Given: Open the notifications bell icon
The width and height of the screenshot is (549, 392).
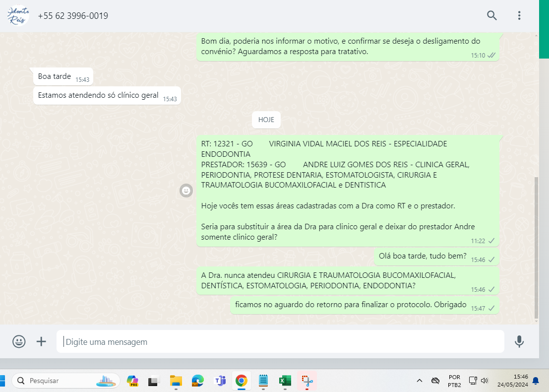Looking at the screenshot, I should [536, 381].
